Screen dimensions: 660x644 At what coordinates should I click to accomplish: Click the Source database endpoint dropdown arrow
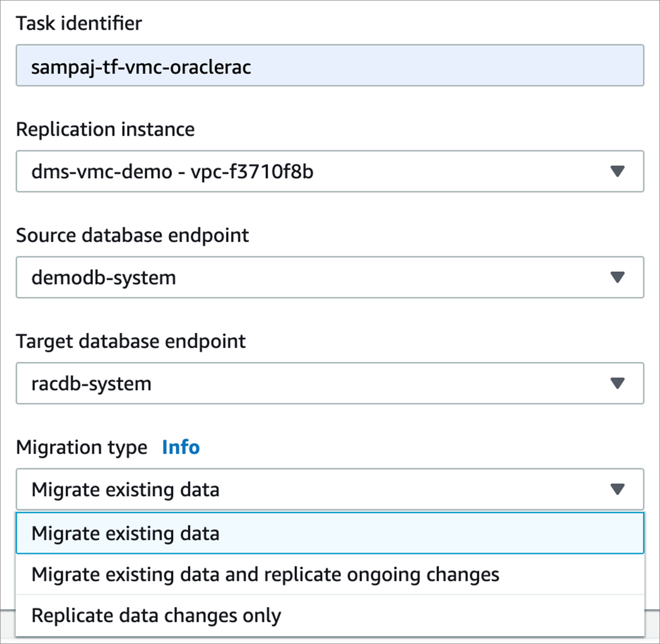pos(617,277)
